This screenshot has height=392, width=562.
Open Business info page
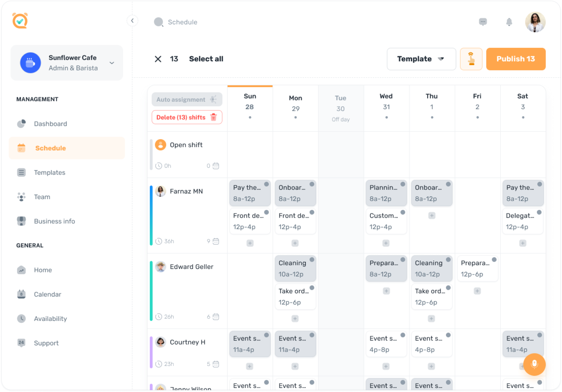point(54,221)
